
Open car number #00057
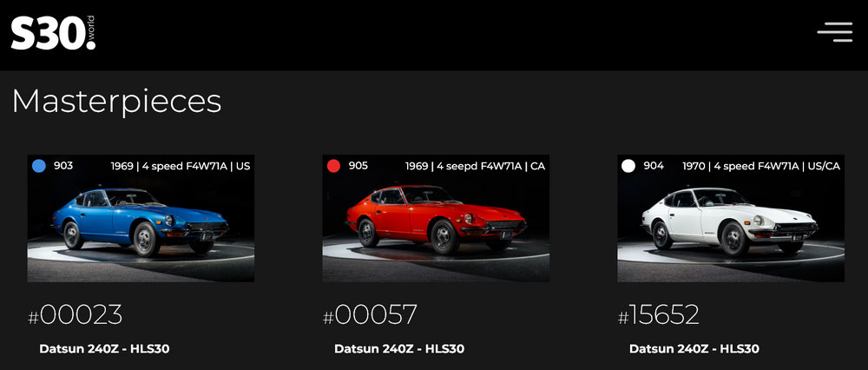370,314
